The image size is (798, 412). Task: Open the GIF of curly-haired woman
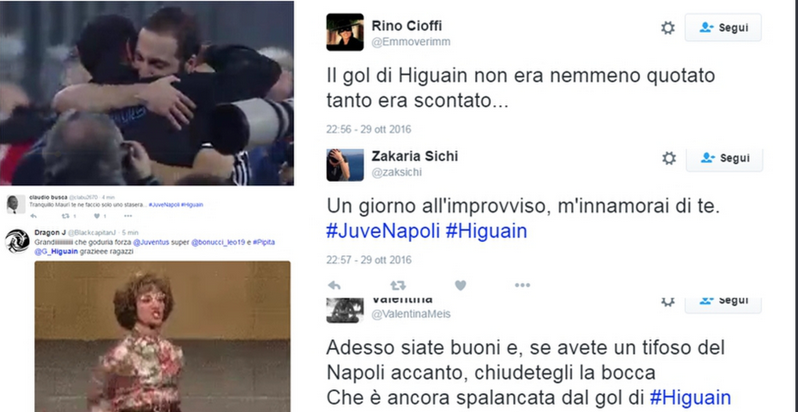(x=162, y=337)
